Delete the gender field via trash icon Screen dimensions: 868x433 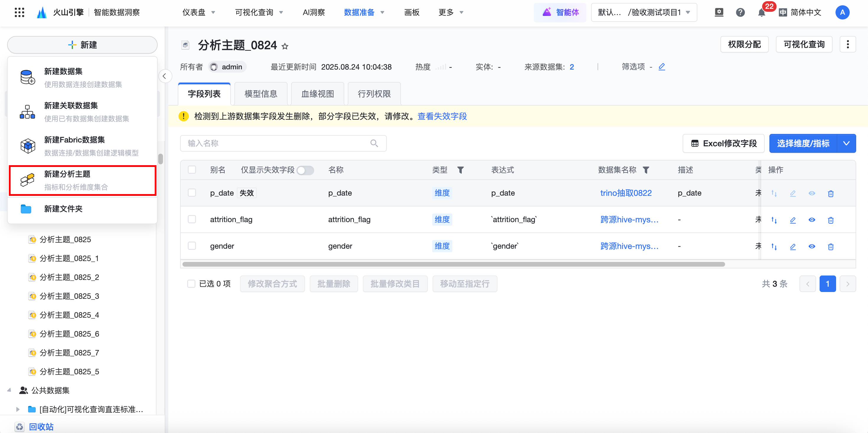click(x=831, y=247)
